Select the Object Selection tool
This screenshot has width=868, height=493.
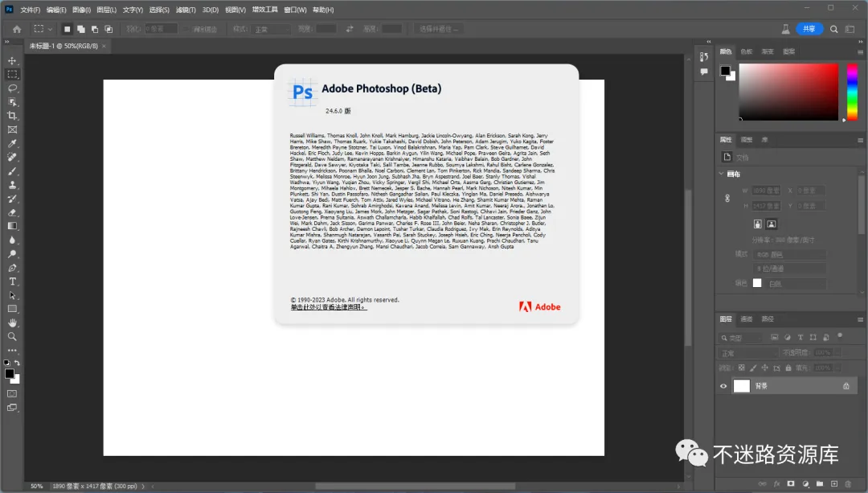(12, 102)
